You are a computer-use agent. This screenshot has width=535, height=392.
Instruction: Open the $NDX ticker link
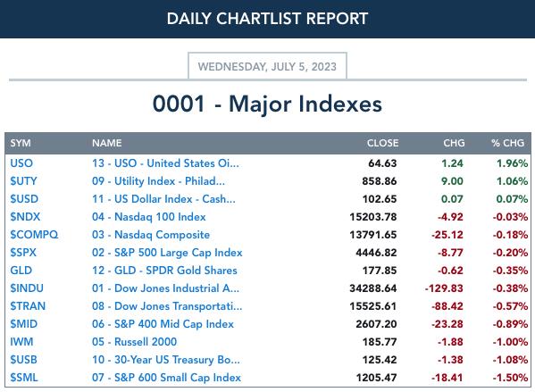(x=25, y=217)
